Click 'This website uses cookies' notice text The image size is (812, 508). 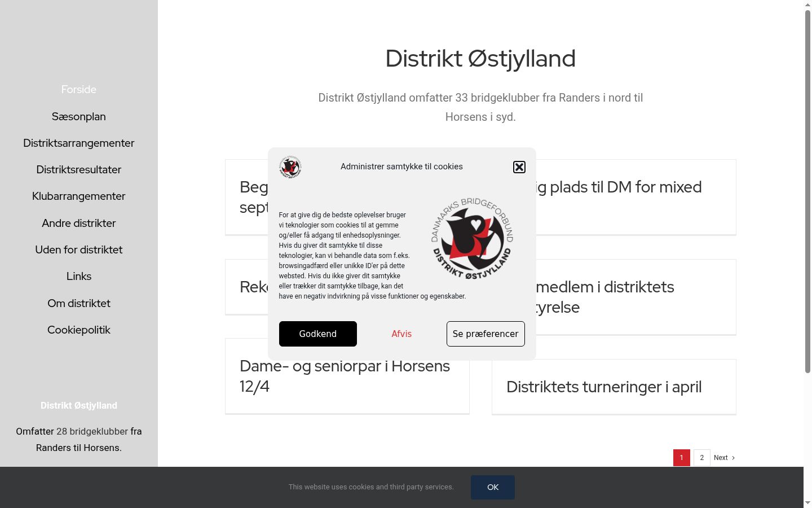coord(371,487)
